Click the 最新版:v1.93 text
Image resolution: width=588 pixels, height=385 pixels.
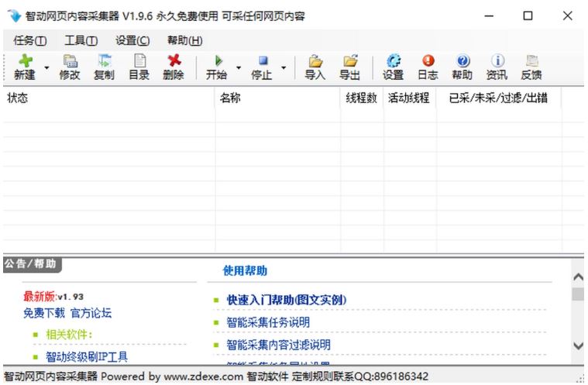53,297
